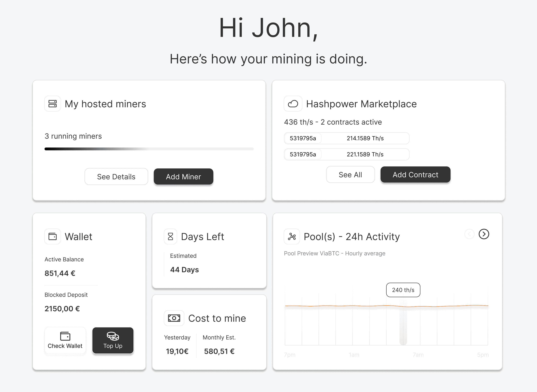Go to next pool with right arrow
This screenshot has width=537, height=392.
point(484,234)
